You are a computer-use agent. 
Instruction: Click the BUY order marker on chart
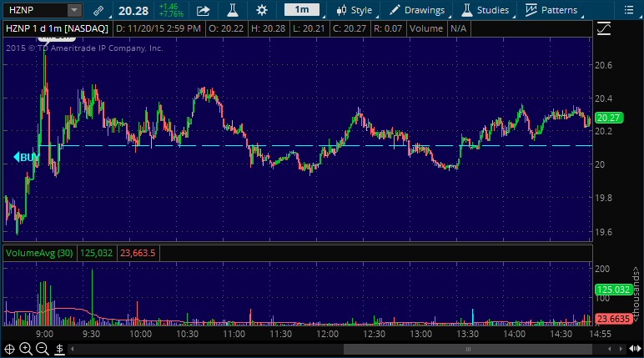pyautogui.click(x=27, y=157)
